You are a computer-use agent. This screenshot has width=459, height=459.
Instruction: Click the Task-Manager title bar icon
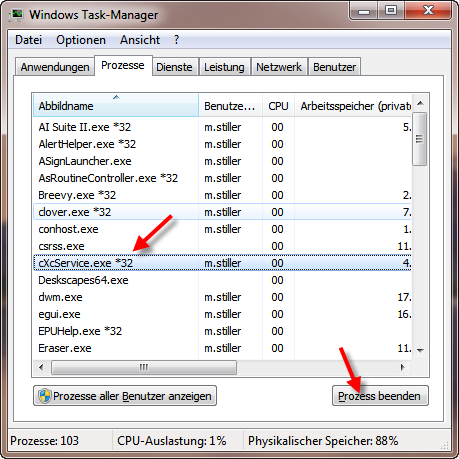[x=16, y=15]
